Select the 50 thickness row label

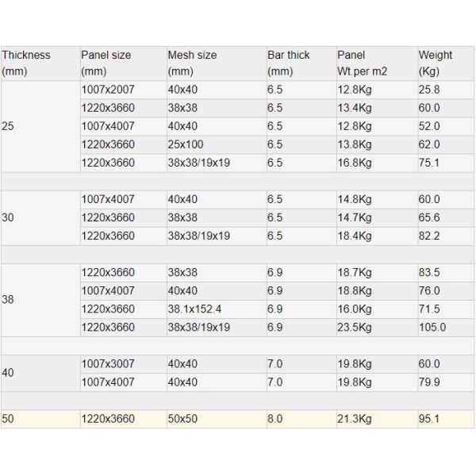click(8, 418)
